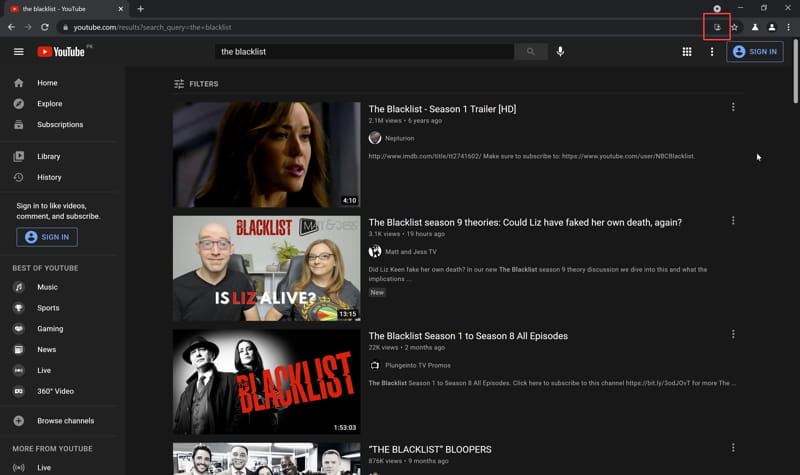Play The Blacklist Season 1 Trailer thumbnail
The width and height of the screenshot is (800, 475).
pos(266,155)
